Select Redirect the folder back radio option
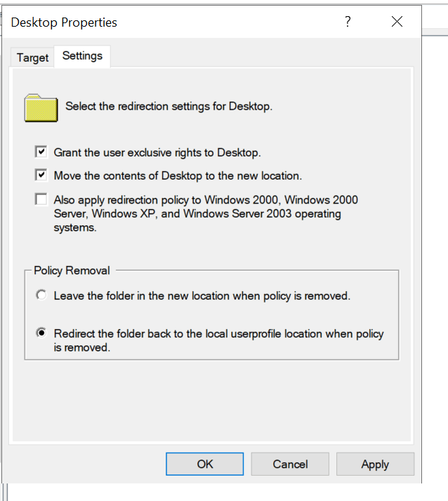 pos(41,333)
